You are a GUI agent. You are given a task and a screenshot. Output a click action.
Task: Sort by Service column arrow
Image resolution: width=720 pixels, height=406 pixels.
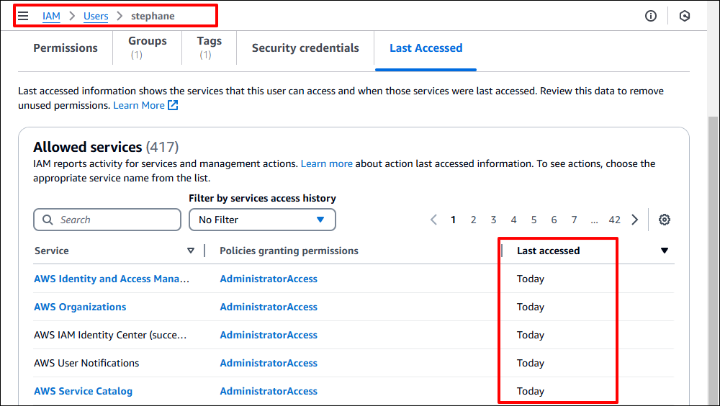tap(191, 251)
